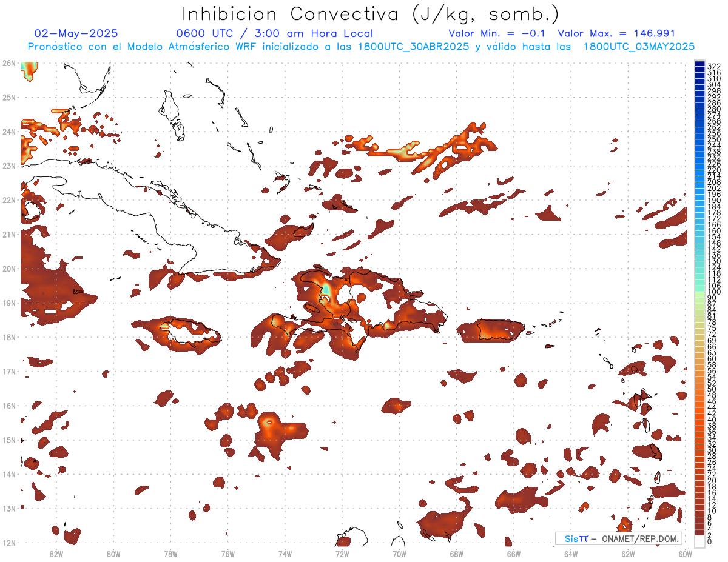Click the '19N' latitude label

[9, 303]
